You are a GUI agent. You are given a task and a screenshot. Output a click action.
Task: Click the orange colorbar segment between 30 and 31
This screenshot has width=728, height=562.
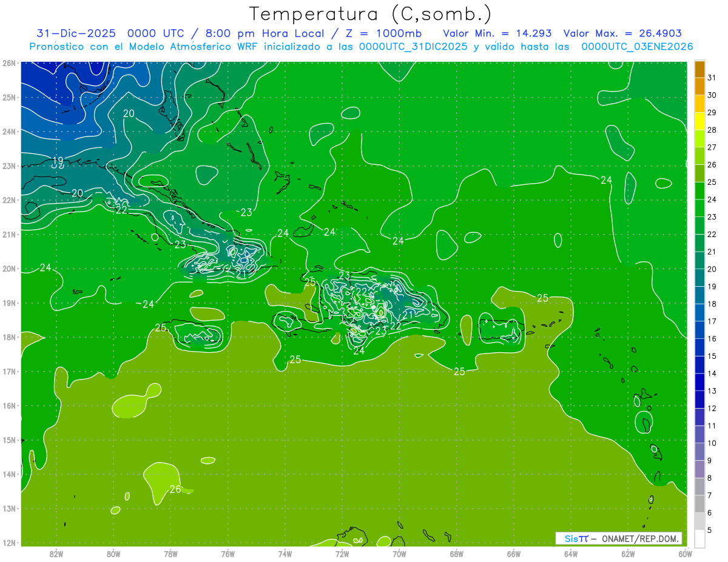[699, 87]
